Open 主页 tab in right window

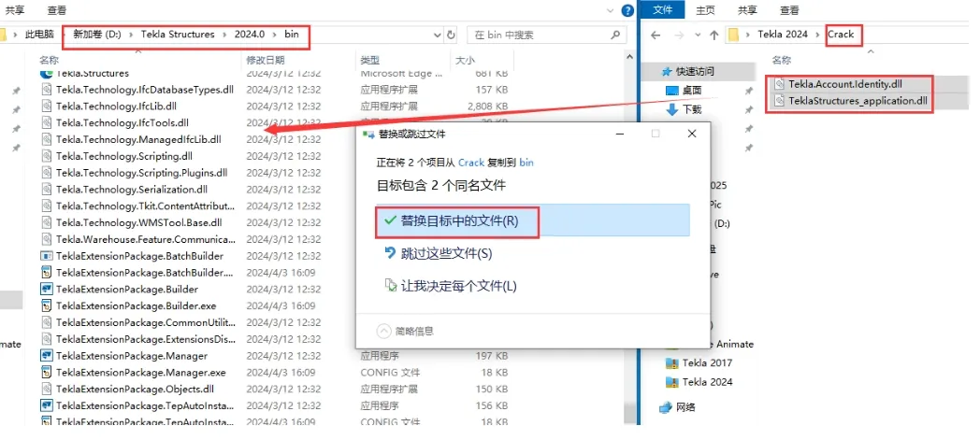coord(706,10)
